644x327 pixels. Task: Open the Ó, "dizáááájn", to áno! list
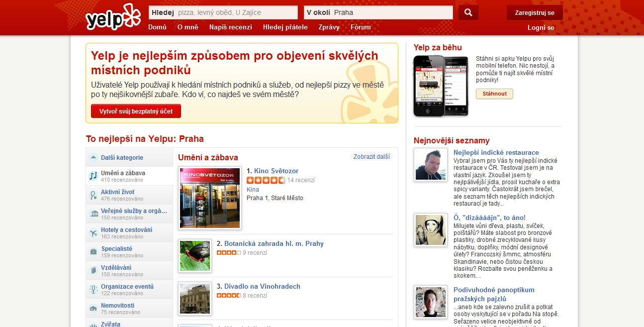[x=489, y=218]
